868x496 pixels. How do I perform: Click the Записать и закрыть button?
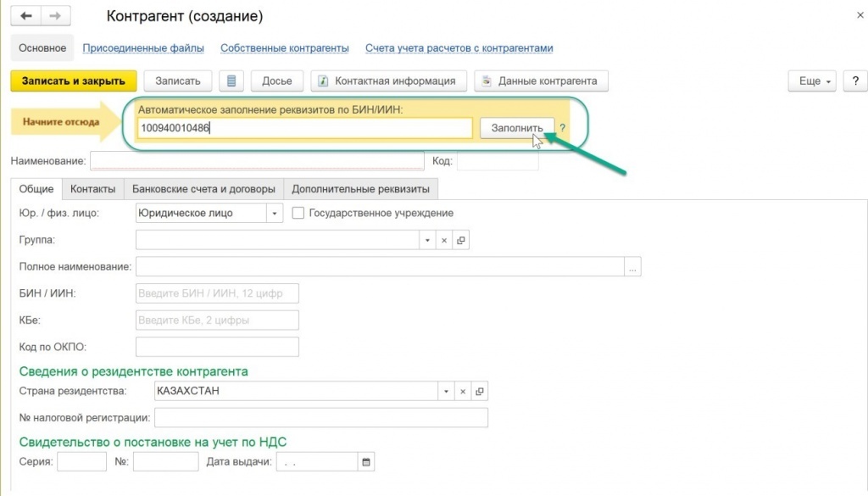pos(74,81)
